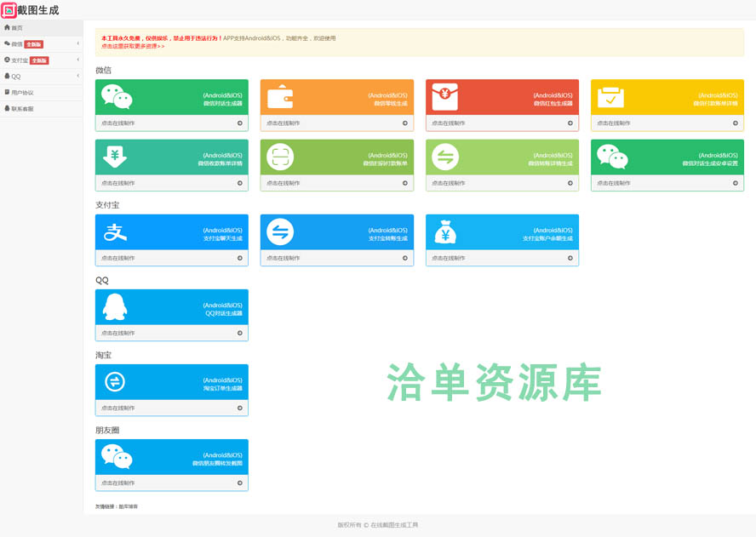Click 点击在线制作 under 微信扫码付款账单

(x=283, y=183)
